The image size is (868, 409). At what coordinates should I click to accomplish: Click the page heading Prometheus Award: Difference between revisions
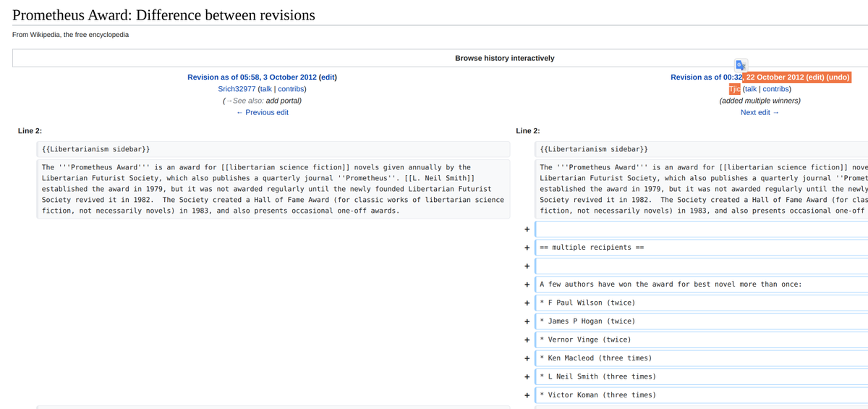[164, 14]
